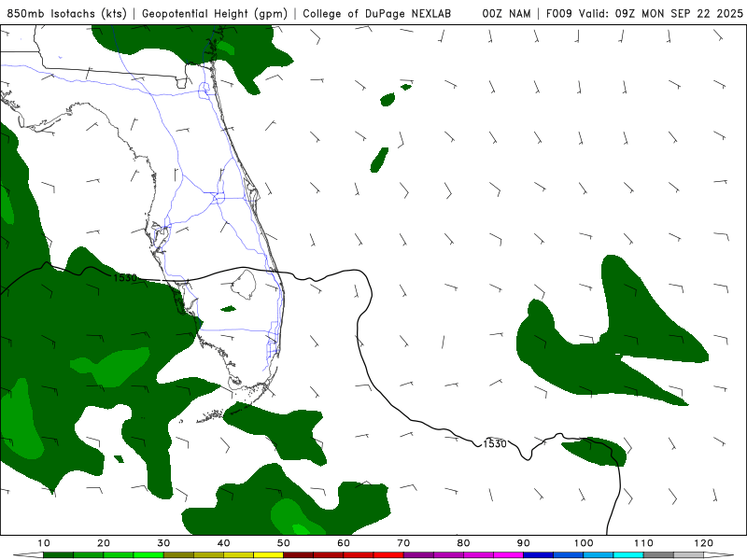Click the legend value 70
The height and width of the screenshot is (560, 747).
(x=403, y=543)
